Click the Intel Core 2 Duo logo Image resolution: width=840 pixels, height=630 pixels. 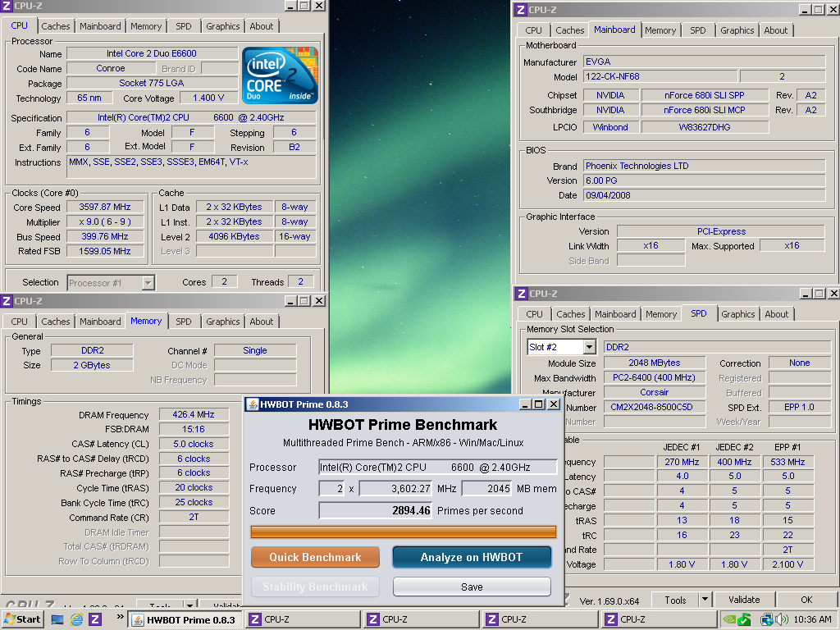pos(280,75)
